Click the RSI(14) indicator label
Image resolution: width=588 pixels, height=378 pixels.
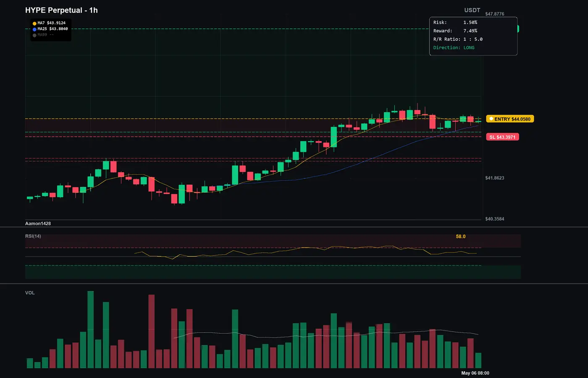33,236
